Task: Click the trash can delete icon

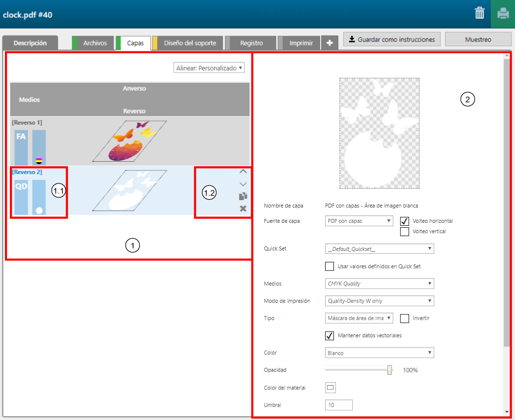Action: coord(479,13)
